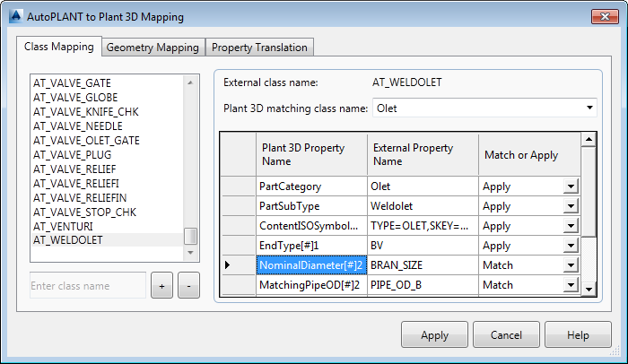Select AT_VALVE_RELIEF class
This screenshot has height=364, width=628.
click(107, 169)
